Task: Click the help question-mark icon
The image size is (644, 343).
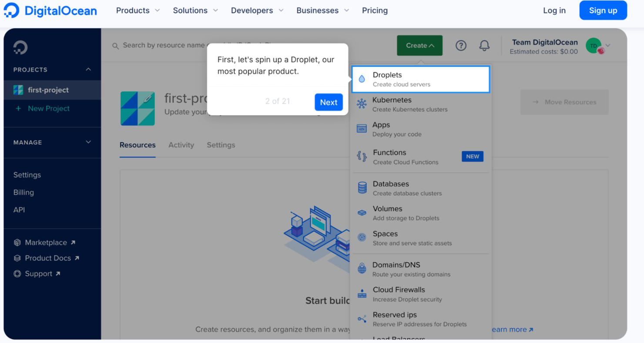Action: point(461,45)
